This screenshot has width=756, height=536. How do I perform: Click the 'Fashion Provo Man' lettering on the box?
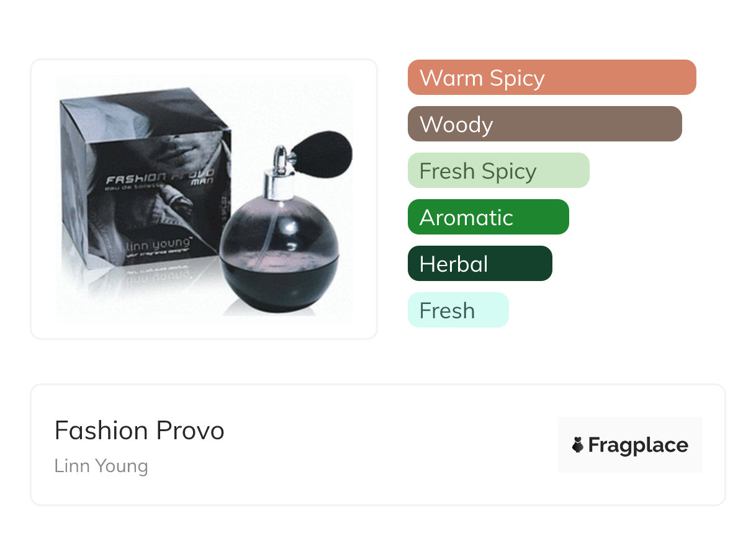(160, 176)
